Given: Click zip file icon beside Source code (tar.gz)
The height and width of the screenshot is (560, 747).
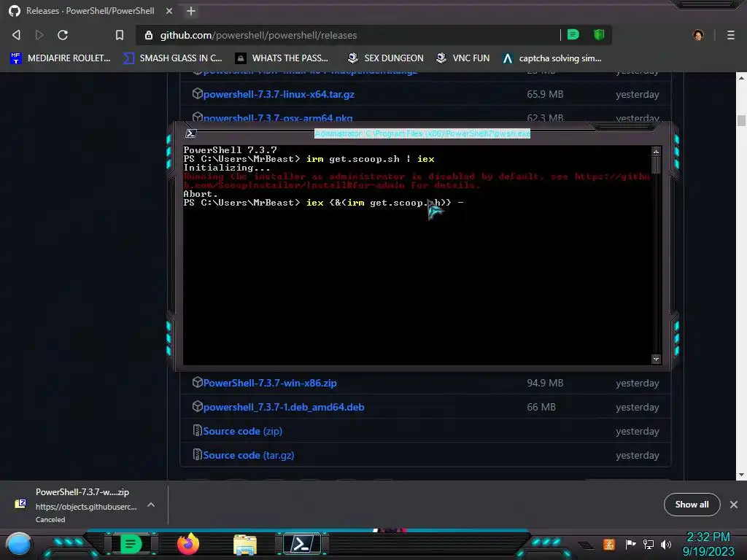Looking at the screenshot, I should point(197,454).
